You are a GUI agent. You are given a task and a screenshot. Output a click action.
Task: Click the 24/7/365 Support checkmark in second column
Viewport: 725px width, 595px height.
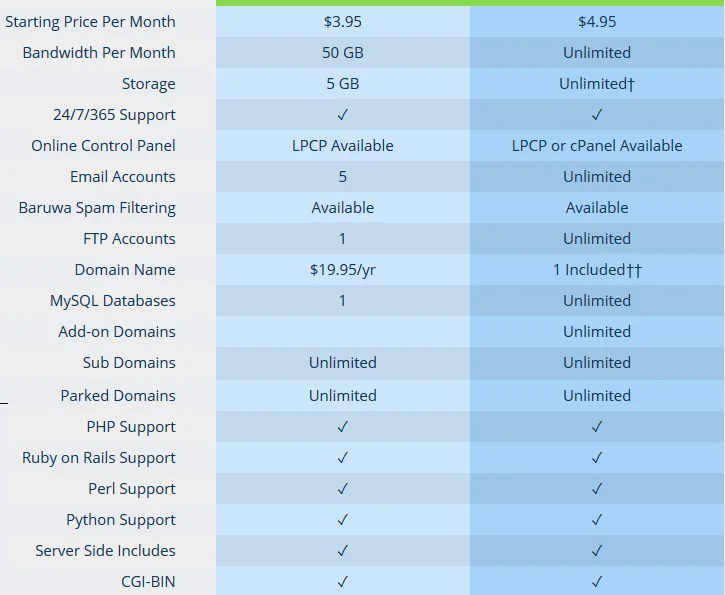(x=597, y=115)
